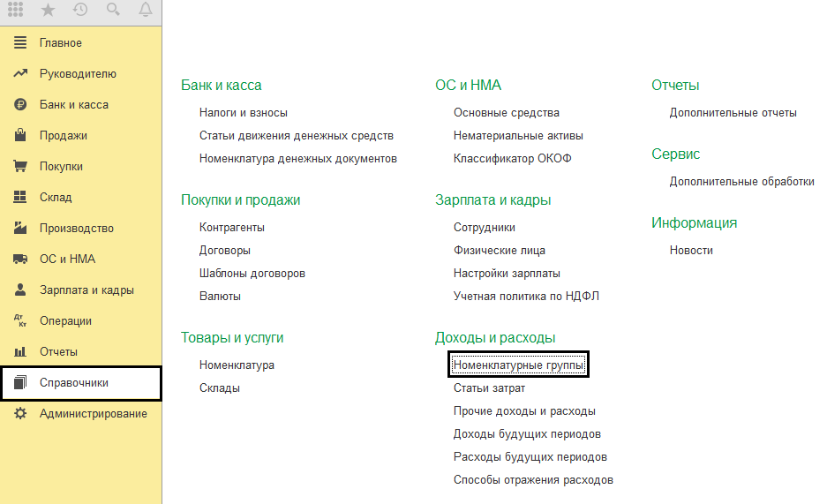This screenshot has height=504, width=827.
Task: Select Продажи in the sidebar
Action: [x=63, y=136]
